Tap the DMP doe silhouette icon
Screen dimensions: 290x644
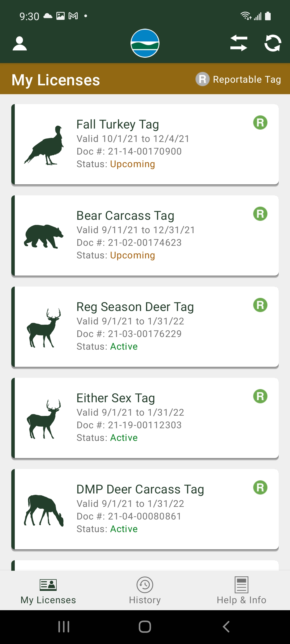click(44, 510)
